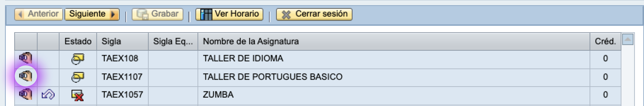Viewport: 644px width, 106px height.
Task: Select the TALLER DE IDIOMA name cell
Action: click(394, 59)
